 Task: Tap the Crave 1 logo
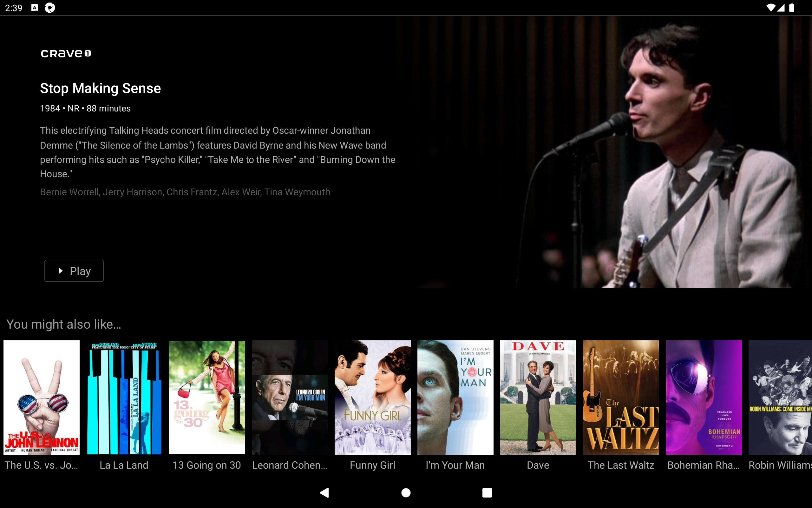(66, 53)
